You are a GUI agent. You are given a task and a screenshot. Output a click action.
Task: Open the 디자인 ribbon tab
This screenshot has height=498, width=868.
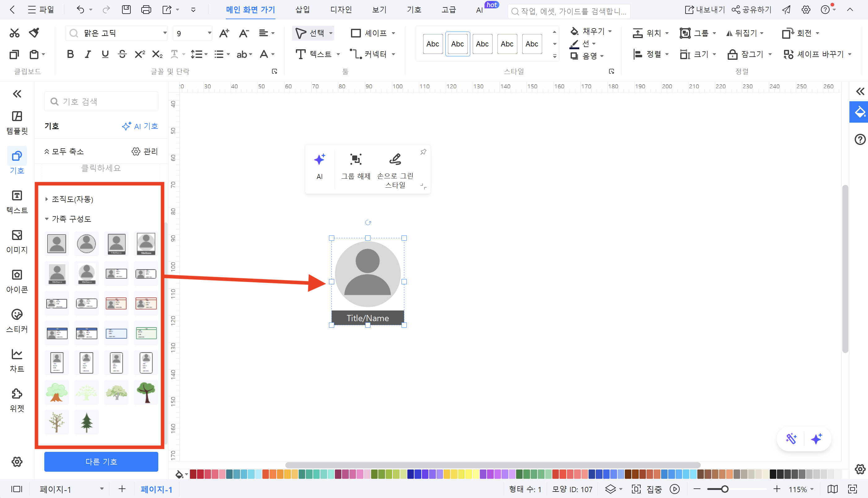click(341, 10)
